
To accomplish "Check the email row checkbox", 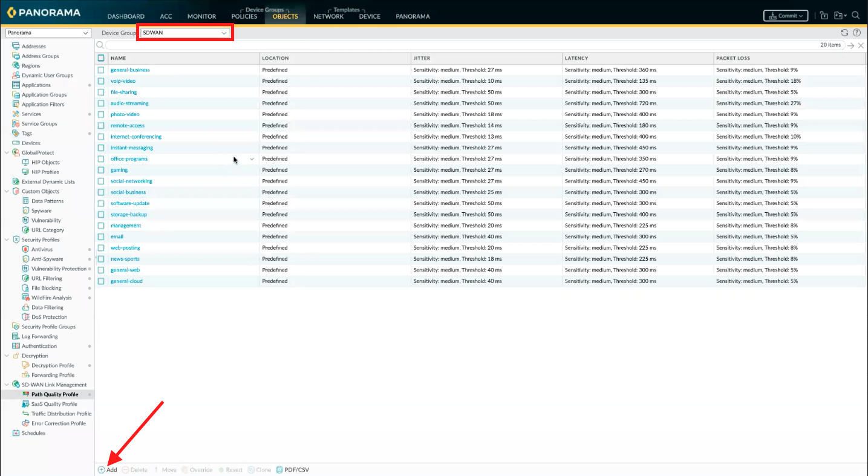I will pos(101,236).
